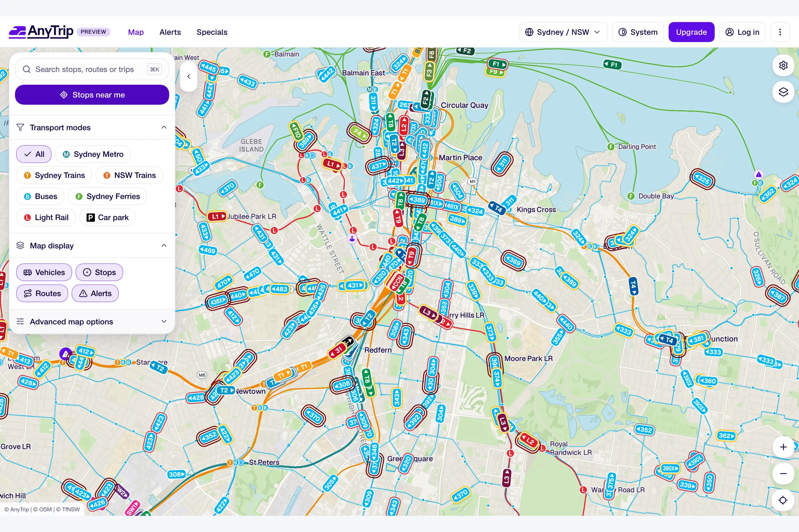Select the 437 bus marker

coord(378,166)
